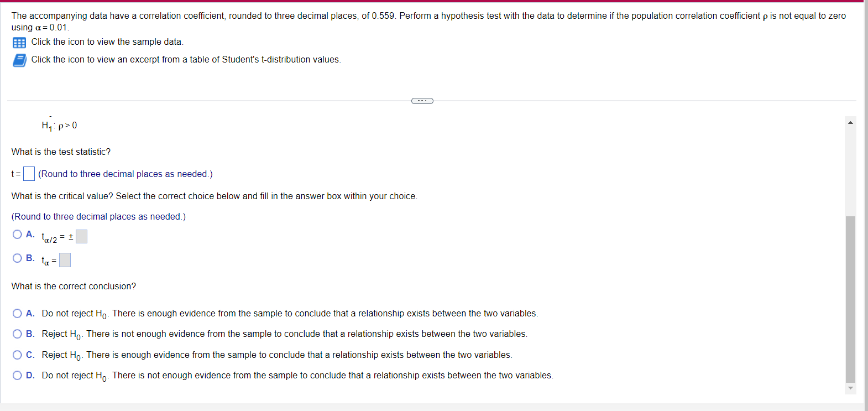868x411 pixels.
Task: Click the answer box beside t a/2
Action: coord(81,236)
